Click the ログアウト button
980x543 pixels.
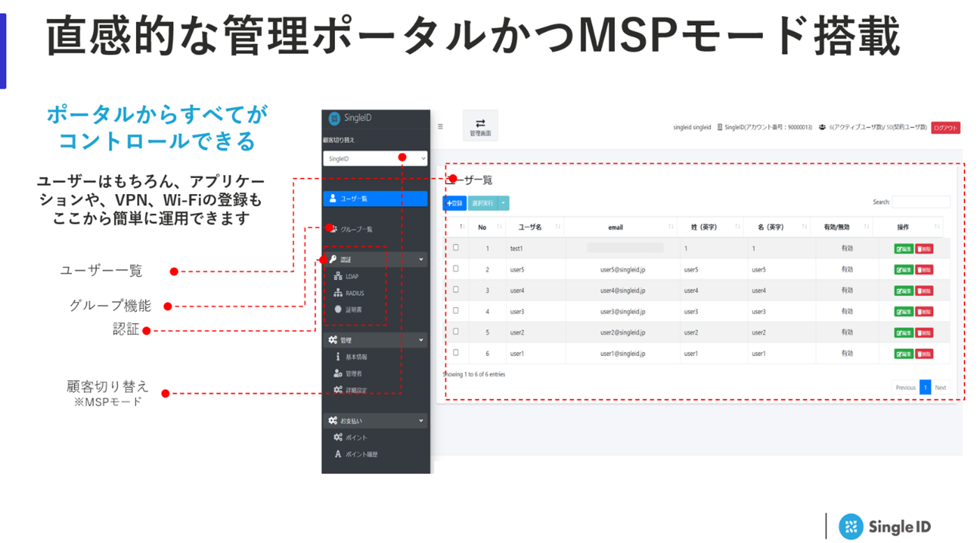coord(946,128)
